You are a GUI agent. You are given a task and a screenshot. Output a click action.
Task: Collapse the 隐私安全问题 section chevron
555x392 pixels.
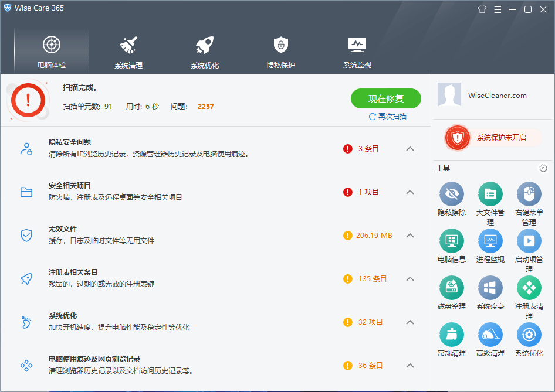click(x=410, y=149)
